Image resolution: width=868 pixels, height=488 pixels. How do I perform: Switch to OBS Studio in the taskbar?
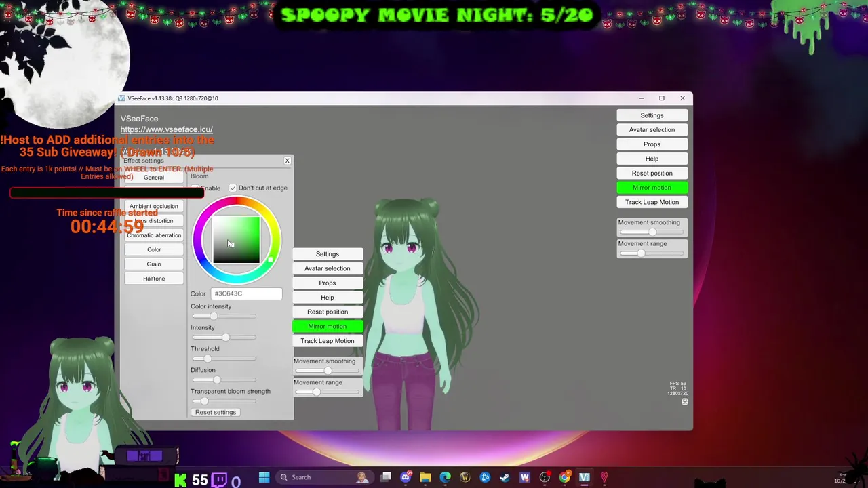click(545, 477)
